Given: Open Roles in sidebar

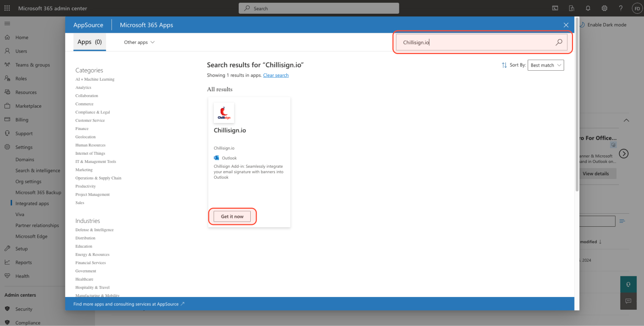Looking at the screenshot, I should click(x=21, y=78).
